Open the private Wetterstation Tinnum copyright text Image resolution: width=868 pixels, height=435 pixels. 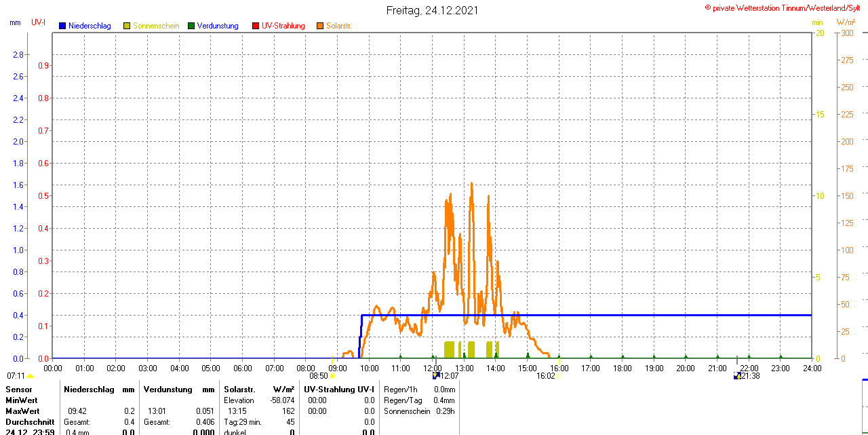coord(785,7)
